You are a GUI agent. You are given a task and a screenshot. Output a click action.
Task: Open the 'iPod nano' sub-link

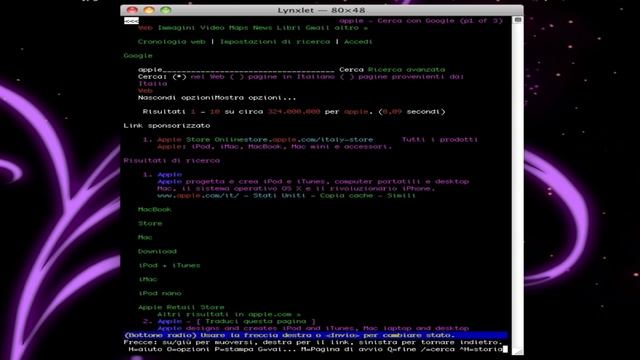160,293
